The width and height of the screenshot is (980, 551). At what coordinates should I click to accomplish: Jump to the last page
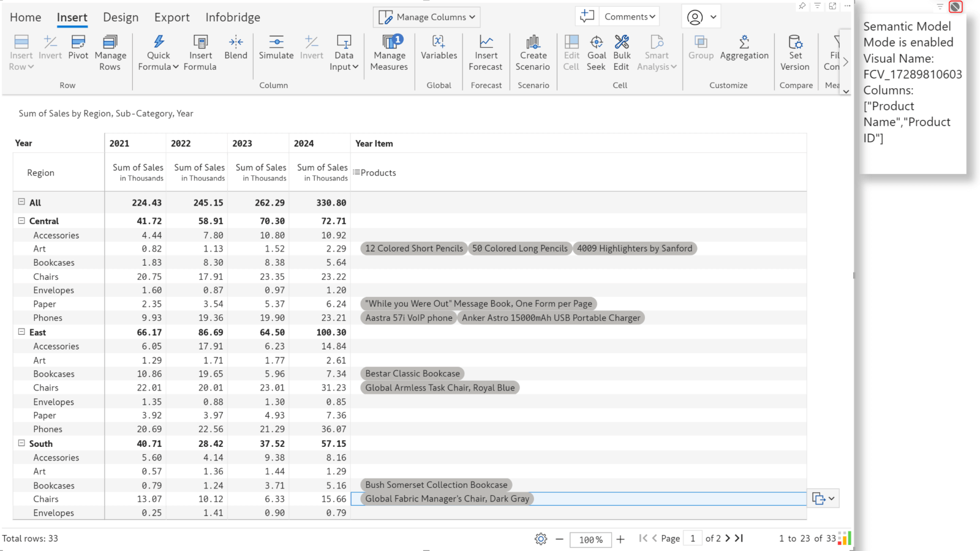pos(739,538)
